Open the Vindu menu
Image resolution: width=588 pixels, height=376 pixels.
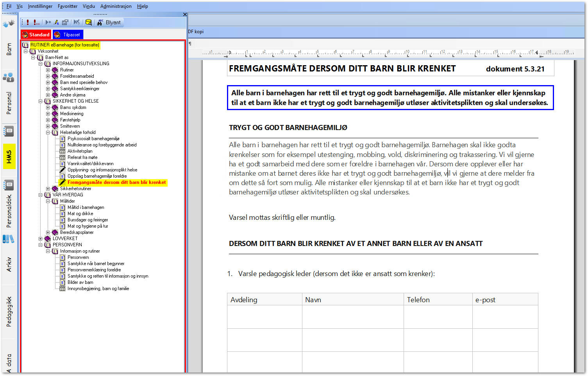click(89, 6)
